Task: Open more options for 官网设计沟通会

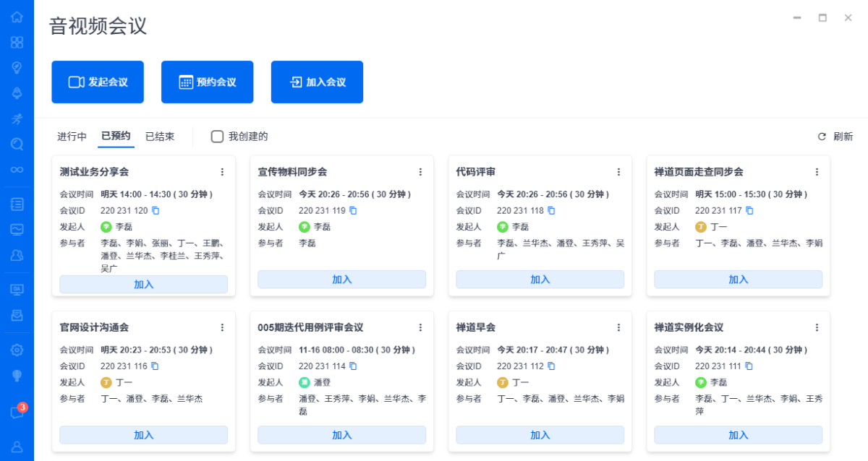Action: (x=222, y=327)
